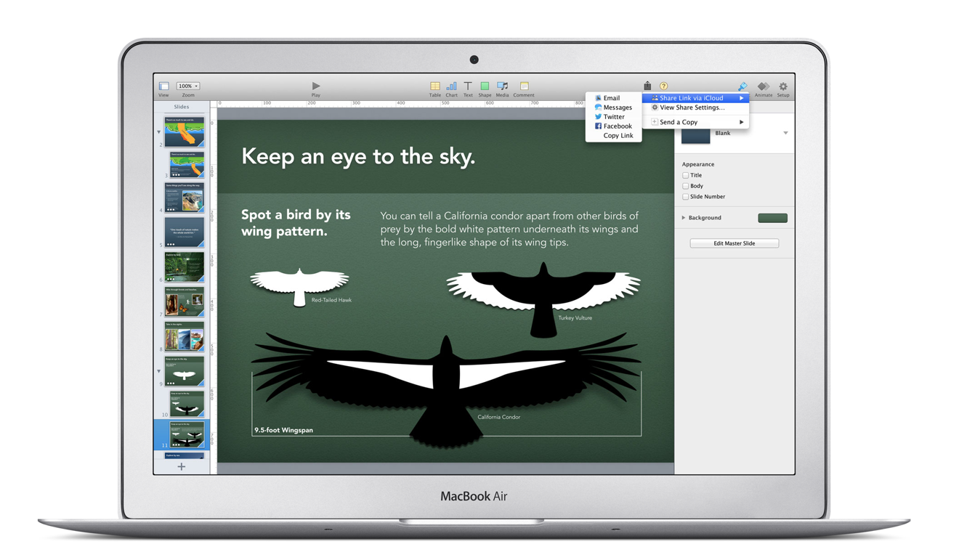Click the heading 'Spot a bird by its wing pattern.'
The image size is (959, 560).
[x=296, y=223]
